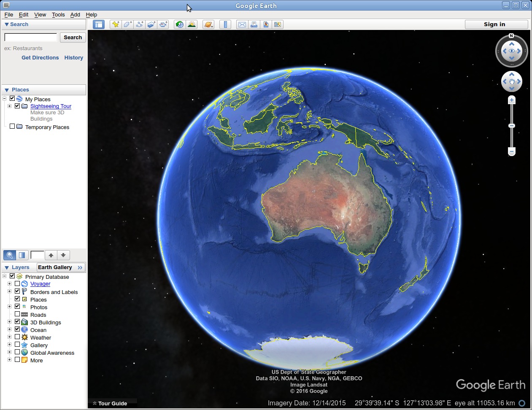Open the planet selection dropdown
The width and height of the screenshot is (532, 410).
tap(208, 24)
